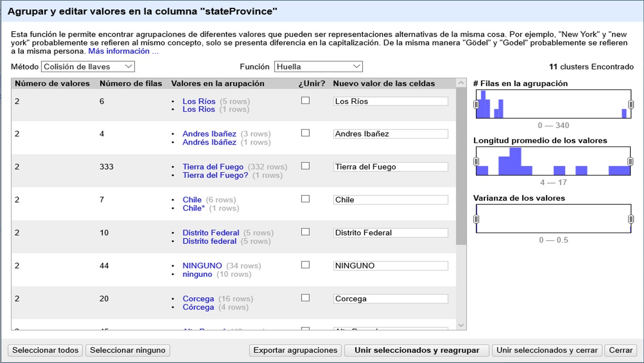Click the 'Andres Ibañez' new value field

pyautogui.click(x=390, y=134)
